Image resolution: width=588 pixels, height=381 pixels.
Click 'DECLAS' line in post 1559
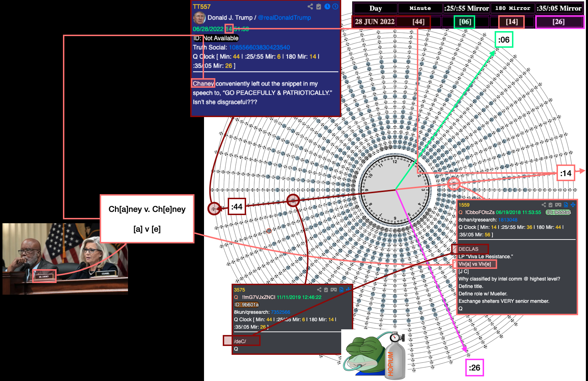(468, 249)
